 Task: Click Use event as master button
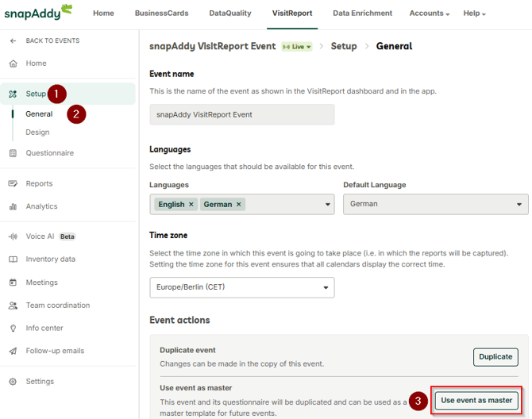tap(476, 401)
